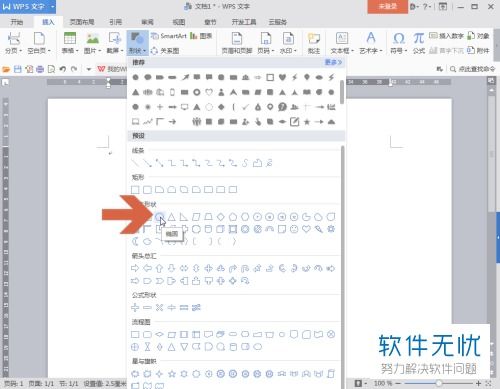The image size is (500, 389).
Task: Open the Picture dropdown
Action: pyautogui.click(x=92, y=43)
